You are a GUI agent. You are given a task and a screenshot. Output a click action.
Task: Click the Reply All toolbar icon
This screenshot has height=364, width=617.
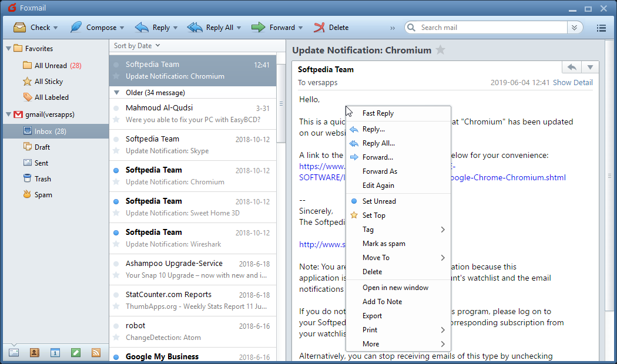[195, 27]
